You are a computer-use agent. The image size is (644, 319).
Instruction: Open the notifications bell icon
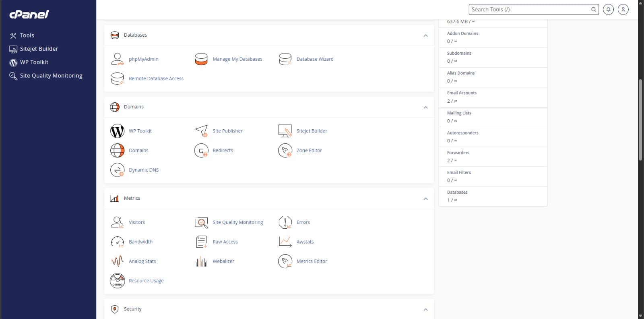coord(608,9)
